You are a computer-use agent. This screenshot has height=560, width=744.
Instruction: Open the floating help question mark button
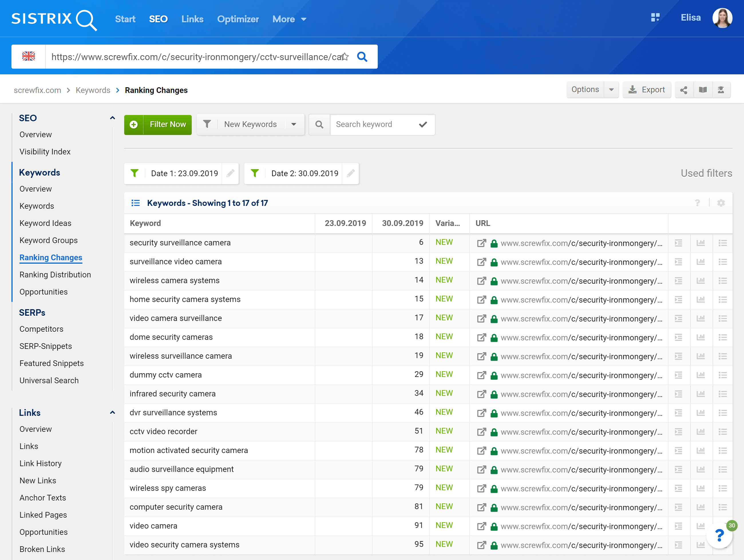(719, 535)
